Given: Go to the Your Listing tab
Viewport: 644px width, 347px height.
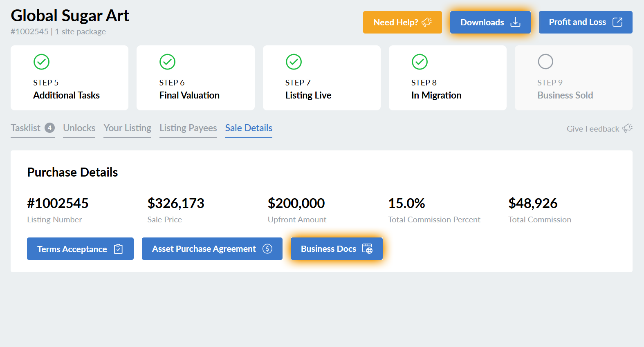Looking at the screenshot, I should tap(127, 128).
